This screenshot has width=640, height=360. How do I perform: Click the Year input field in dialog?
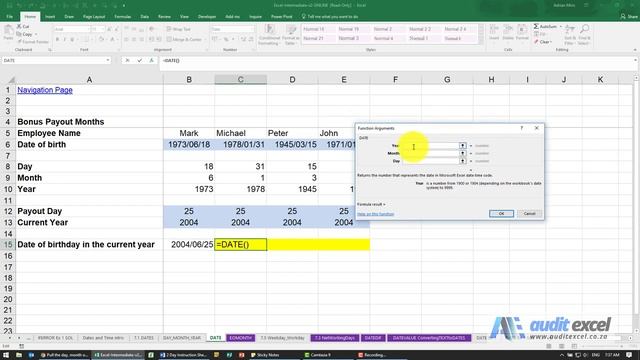[x=430, y=146]
